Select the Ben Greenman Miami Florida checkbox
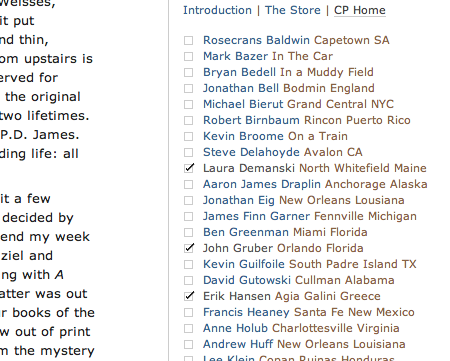This screenshot has height=361, width=450. coord(189,232)
